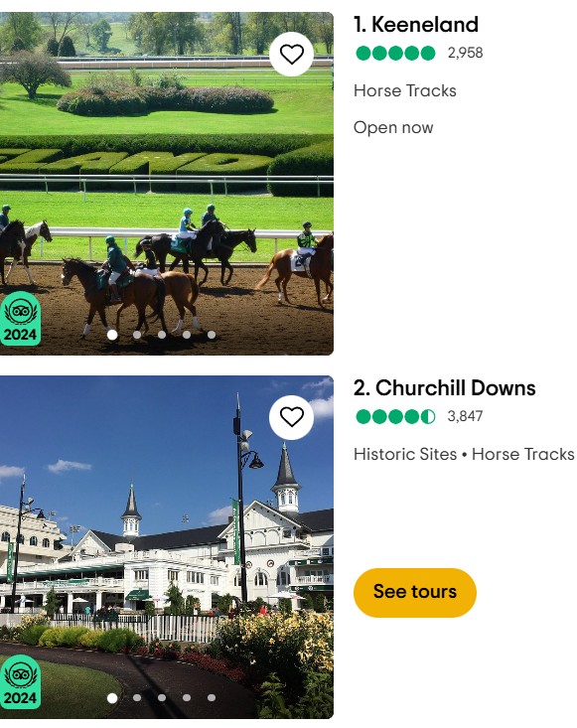Open the '2. Churchill Downs' listing title

pyautogui.click(x=444, y=388)
